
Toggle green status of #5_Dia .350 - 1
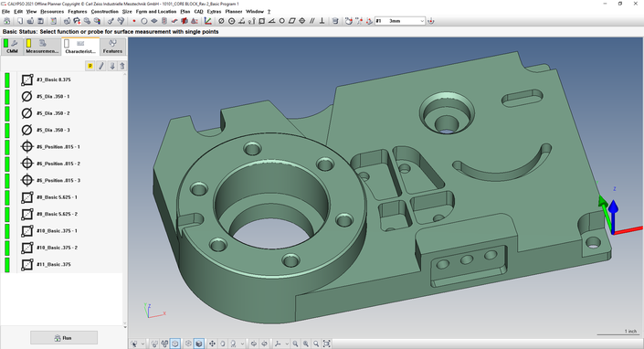click(7, 97)
